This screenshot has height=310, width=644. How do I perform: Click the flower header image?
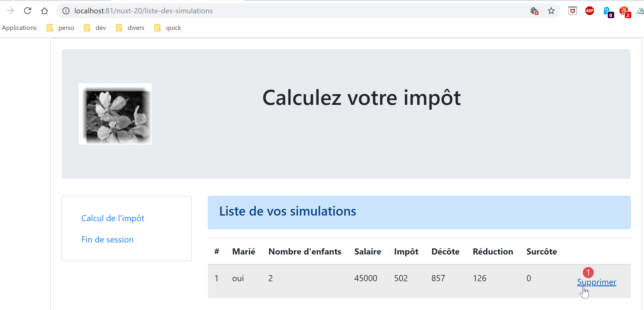point(115,114)
